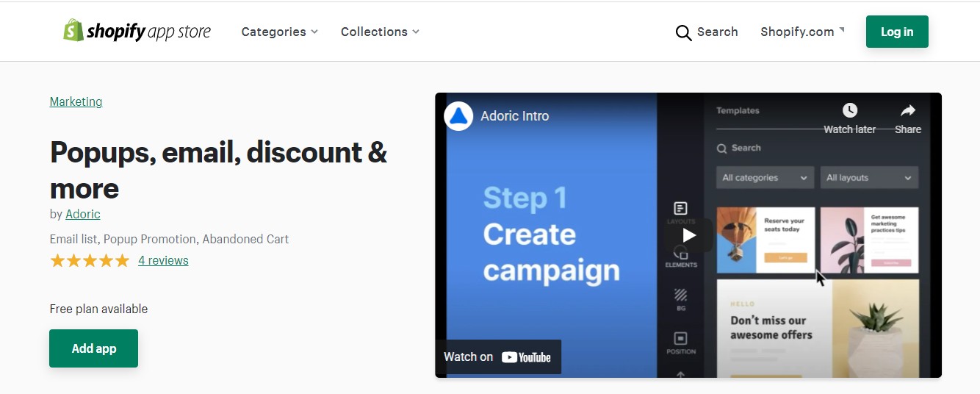Open the Marketing category link
980x394 pixels.
(76, 101)
